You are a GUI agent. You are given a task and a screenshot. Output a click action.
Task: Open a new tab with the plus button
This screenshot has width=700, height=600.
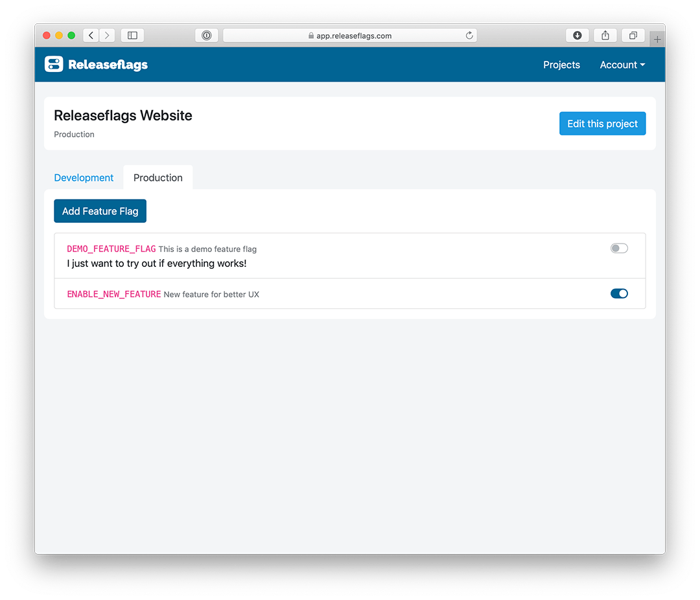pyautogui.click(x=657, y=40)
